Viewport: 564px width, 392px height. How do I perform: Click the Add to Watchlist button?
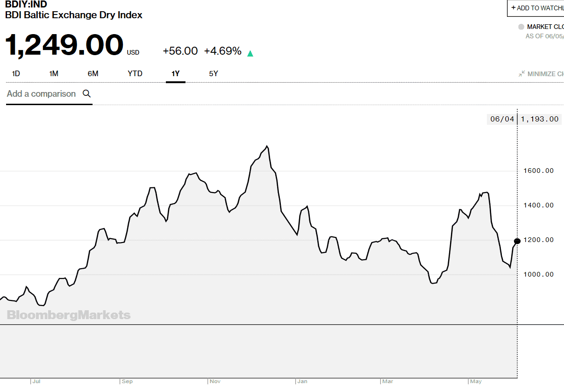click(535, 8)
